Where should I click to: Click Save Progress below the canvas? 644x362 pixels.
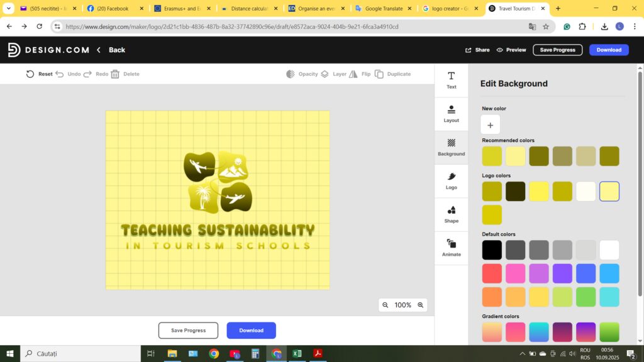[x=188, y=331]
